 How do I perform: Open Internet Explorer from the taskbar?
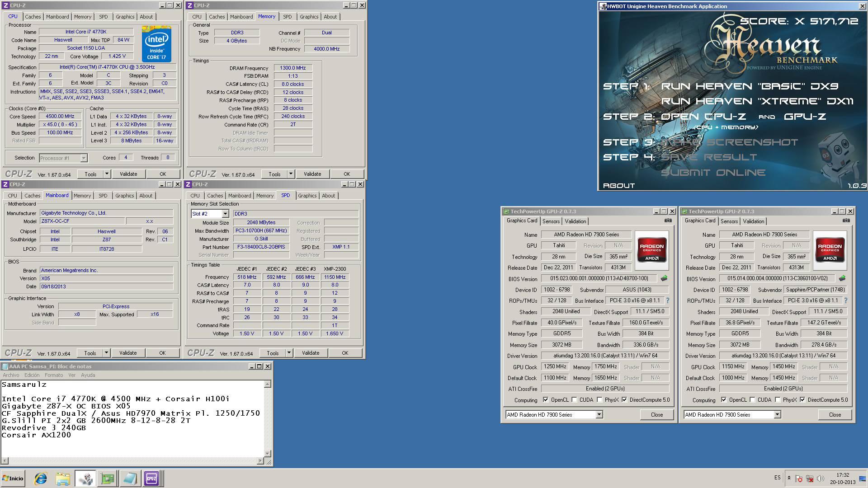click(x=41, y=479)
